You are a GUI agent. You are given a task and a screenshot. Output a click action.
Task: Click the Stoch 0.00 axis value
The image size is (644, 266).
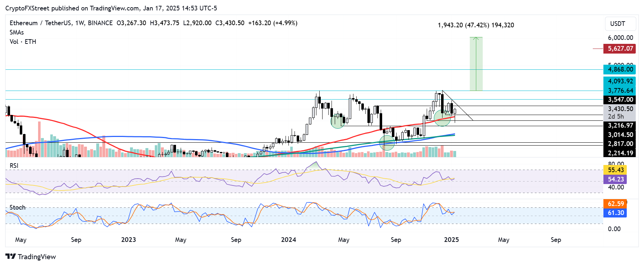pos(614,229)
